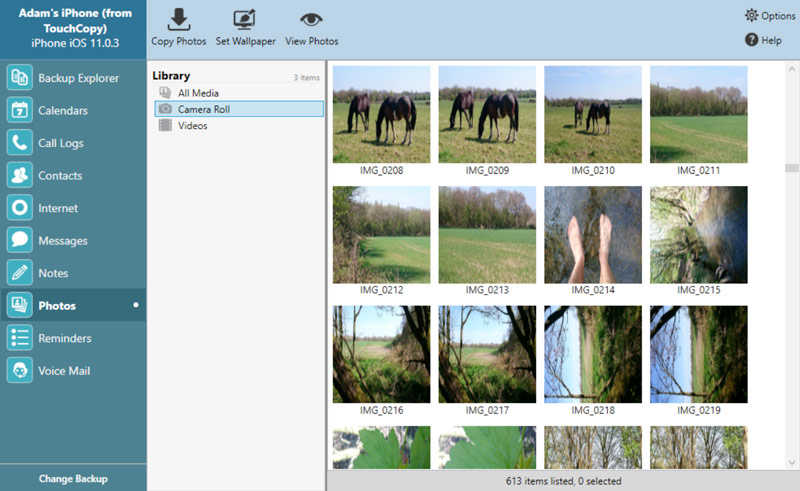Select the IMG_0217 thumbnail
This screenshot has width=800, height=491.
coord(487,354)
